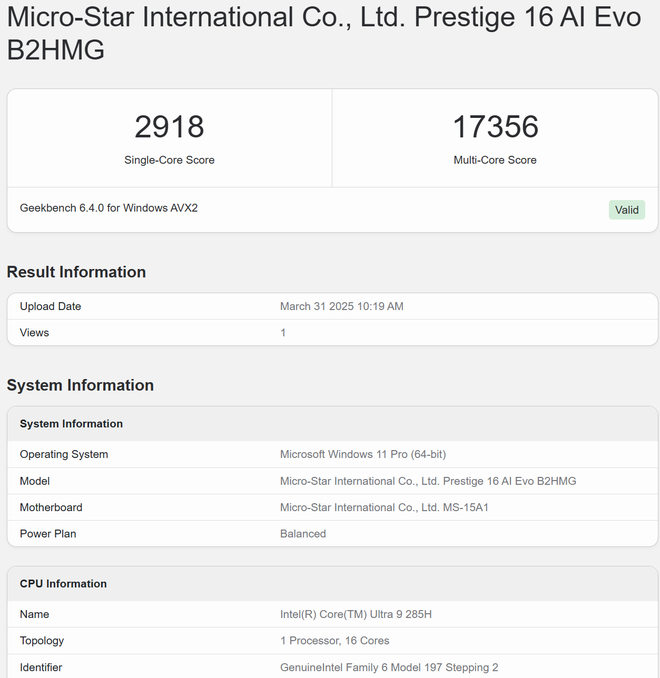Image resolution: width=660 pixels, height=678 pixels.
Task: Click the 2918 single-core score number
Action: [x=169, y=127]
